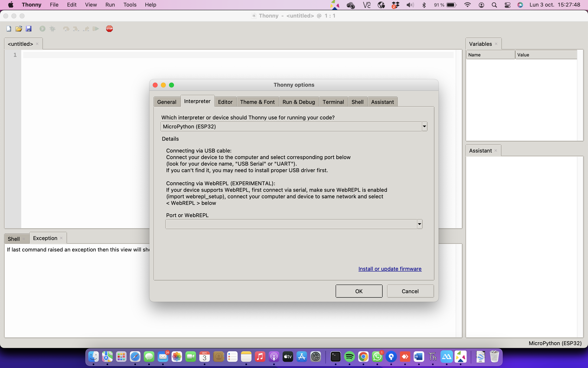
Task: Select the Interpreter options tab
Action: pos(197,101)
